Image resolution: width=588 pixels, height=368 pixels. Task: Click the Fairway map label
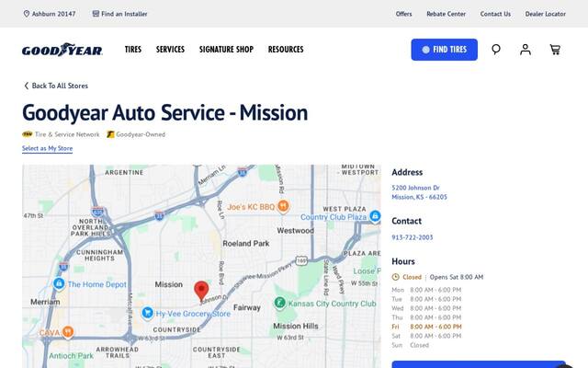[247, 307]
